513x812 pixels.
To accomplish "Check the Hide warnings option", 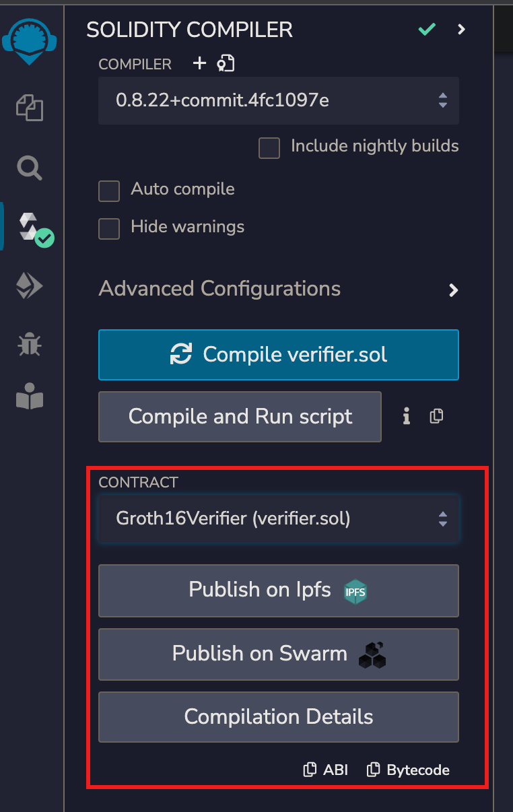I will pos(109,228).
